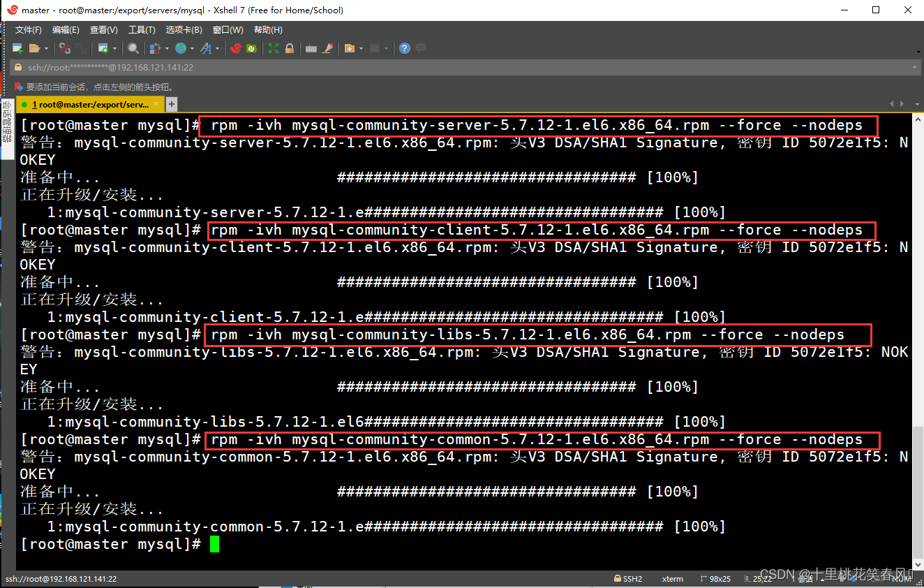Click the Disconnect session icon
The height and width of the screenshot is (588, 924).
click(x=65, y=48)
